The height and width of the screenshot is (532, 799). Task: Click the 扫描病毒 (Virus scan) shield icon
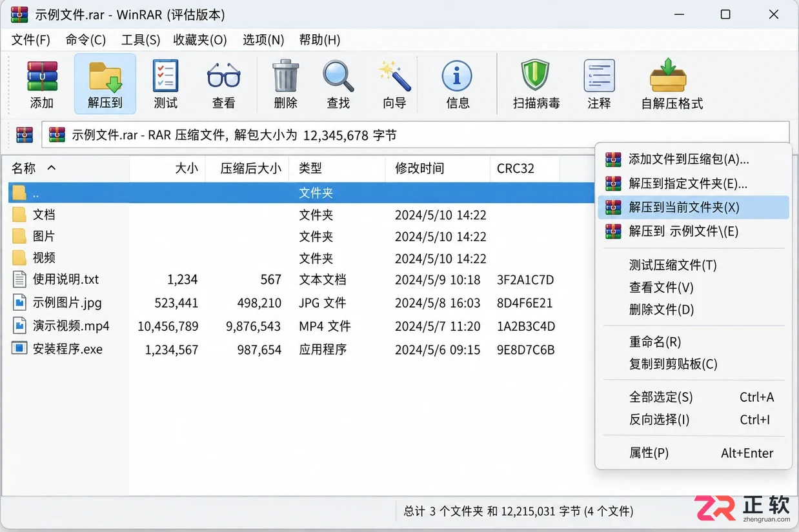click(535, 75)
